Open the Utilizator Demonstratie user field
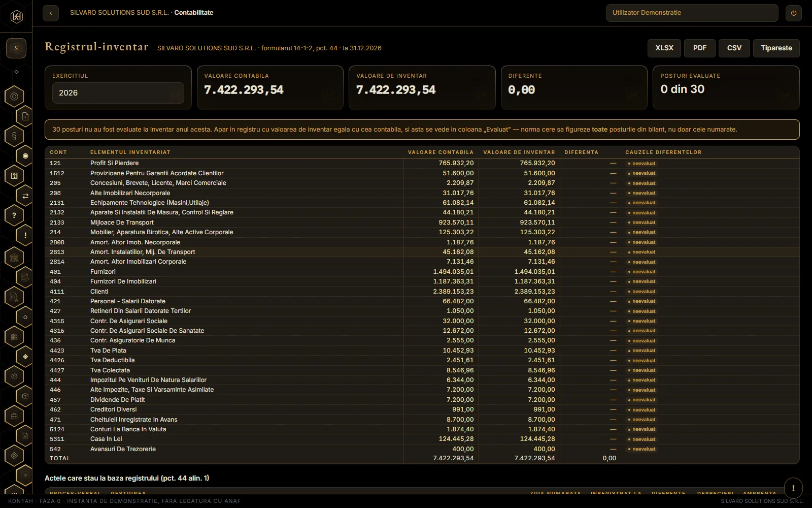 692,13
